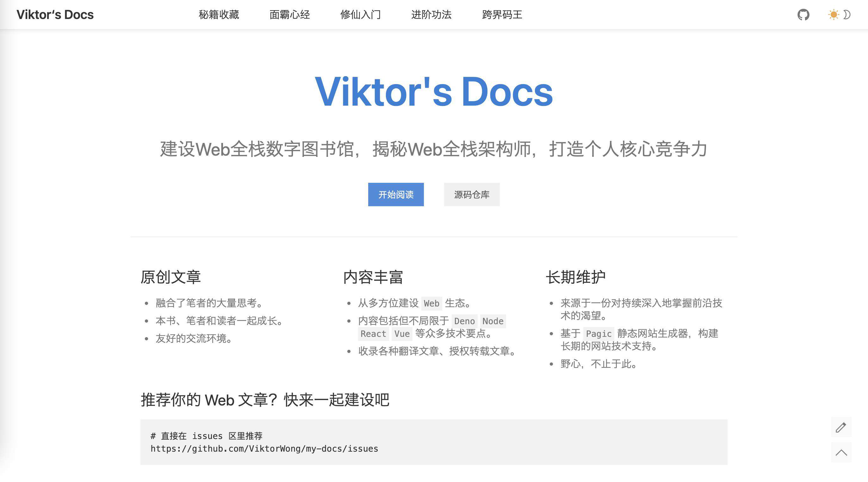Image resolution: width=868 pixels, height=482 pixels.
Task: Open the 秘籍收藏 nav menu
Action: 219,15
